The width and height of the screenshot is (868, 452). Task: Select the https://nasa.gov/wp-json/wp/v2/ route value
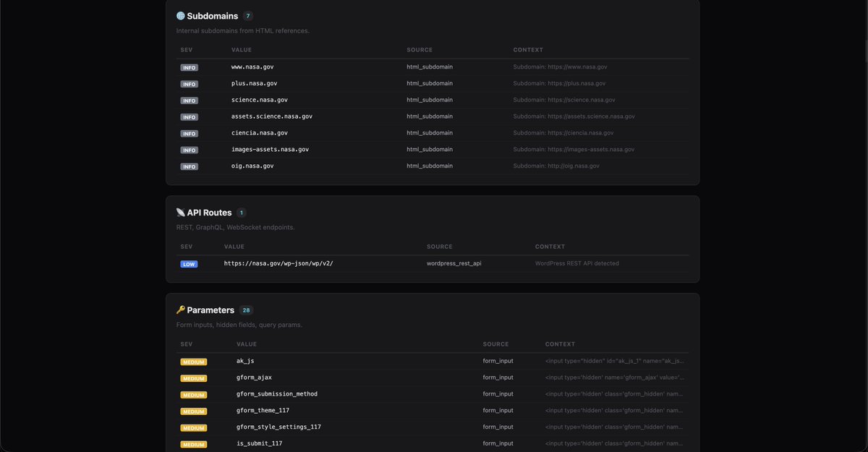[x=278, y=264]
